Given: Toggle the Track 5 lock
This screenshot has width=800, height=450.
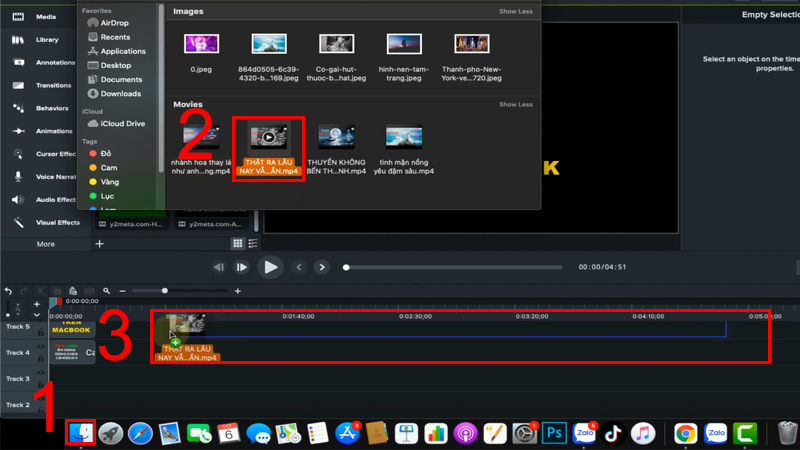Looking at the screenshot, I should [41, 333].
